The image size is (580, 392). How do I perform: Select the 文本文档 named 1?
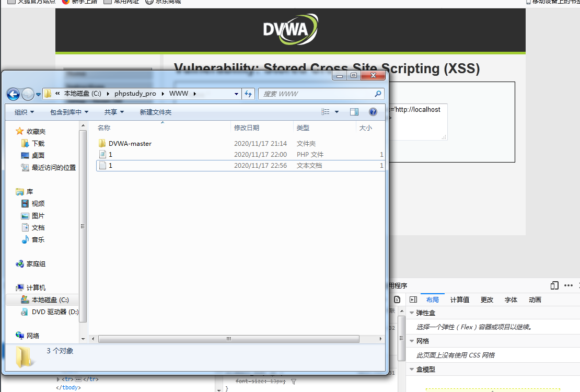(x=240, y=166)
